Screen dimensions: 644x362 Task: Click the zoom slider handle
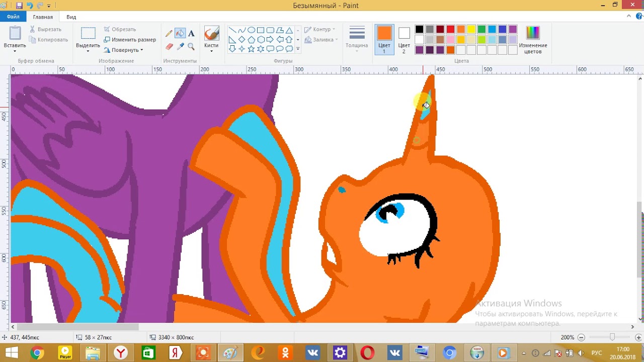pos(612,337)
